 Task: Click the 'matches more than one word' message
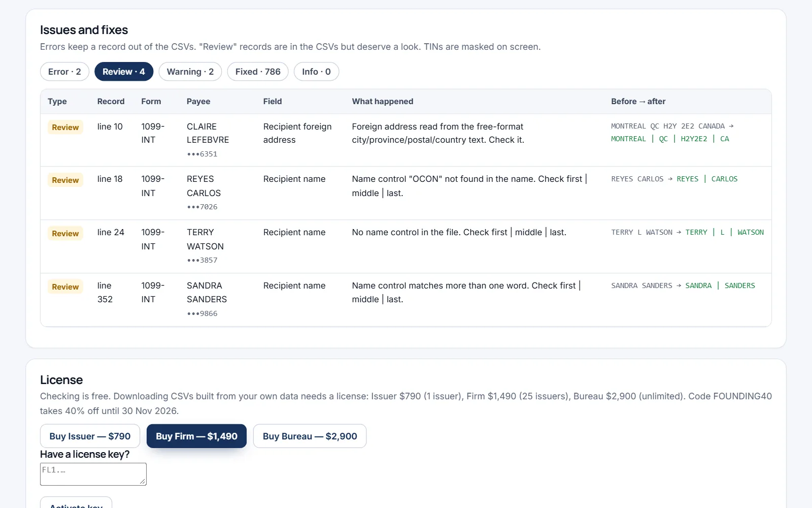(x=466, y=293)
